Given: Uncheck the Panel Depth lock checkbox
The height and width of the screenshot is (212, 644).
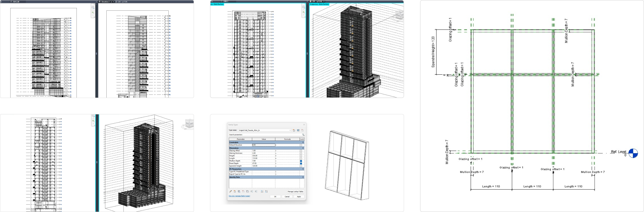Looking at the screenshot, I should 301,163.
